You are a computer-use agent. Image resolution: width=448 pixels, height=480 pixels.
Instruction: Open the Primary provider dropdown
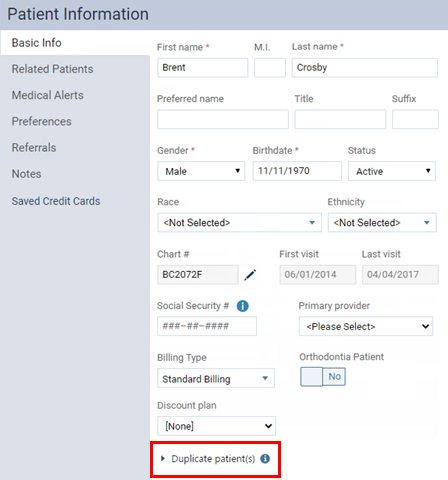click(366, 326)
